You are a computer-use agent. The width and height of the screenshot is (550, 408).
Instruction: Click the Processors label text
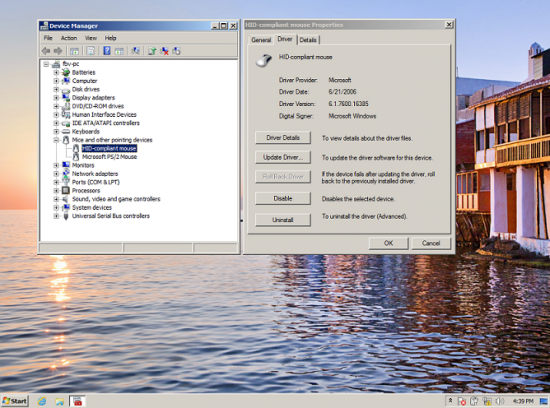pos(86,190)
